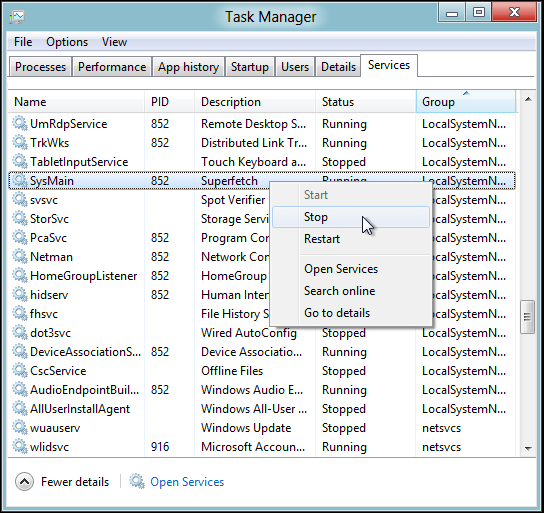The height and width of the screenshot is (513, 544).
Task: Click gear icon beside TabletInputService
Action: pyautogui.click(x=20, y=162)
